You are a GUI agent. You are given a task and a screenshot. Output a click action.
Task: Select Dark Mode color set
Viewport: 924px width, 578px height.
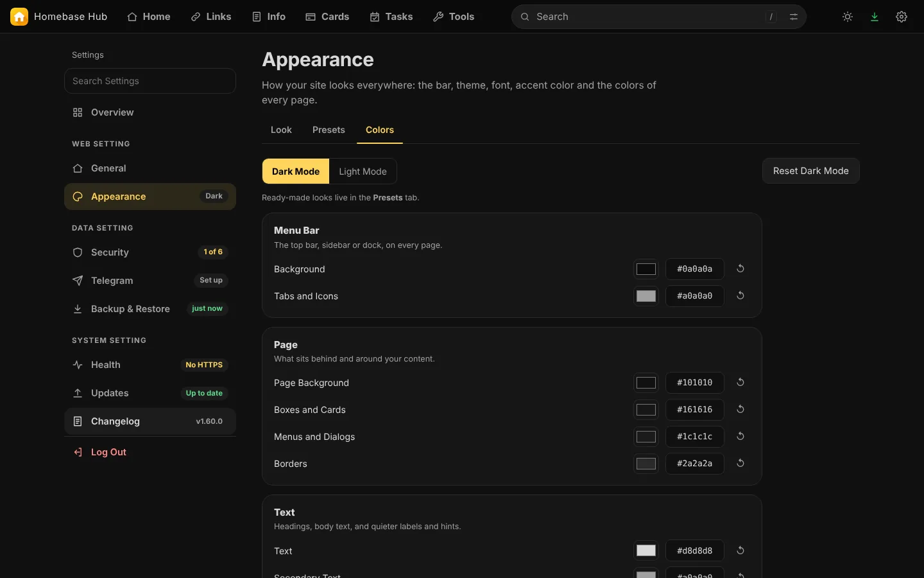point(296,171)
